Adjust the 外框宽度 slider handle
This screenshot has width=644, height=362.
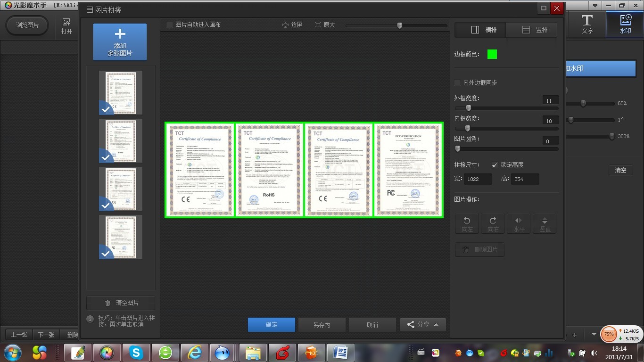468,108
